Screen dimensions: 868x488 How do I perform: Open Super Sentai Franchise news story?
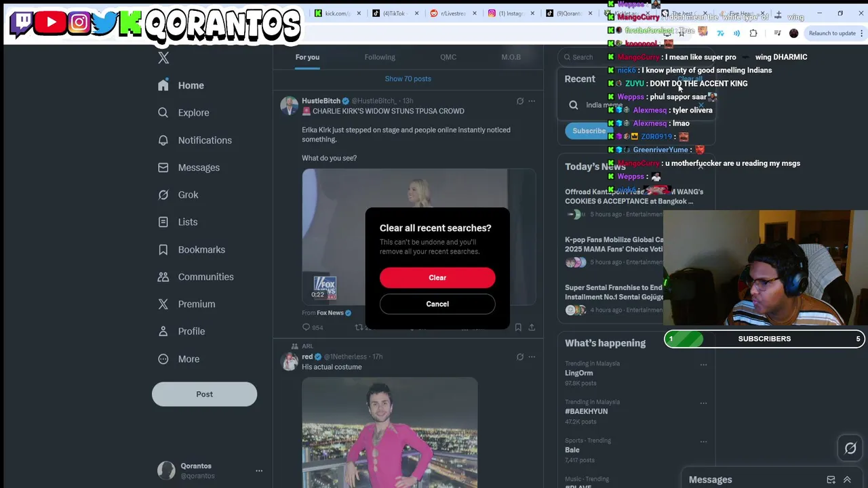coord(614,299)
